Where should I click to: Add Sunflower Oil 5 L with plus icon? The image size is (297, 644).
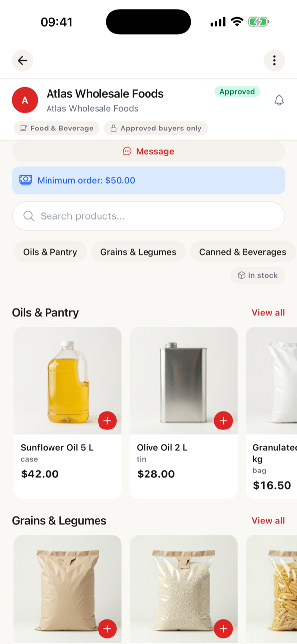click(107, 421)
